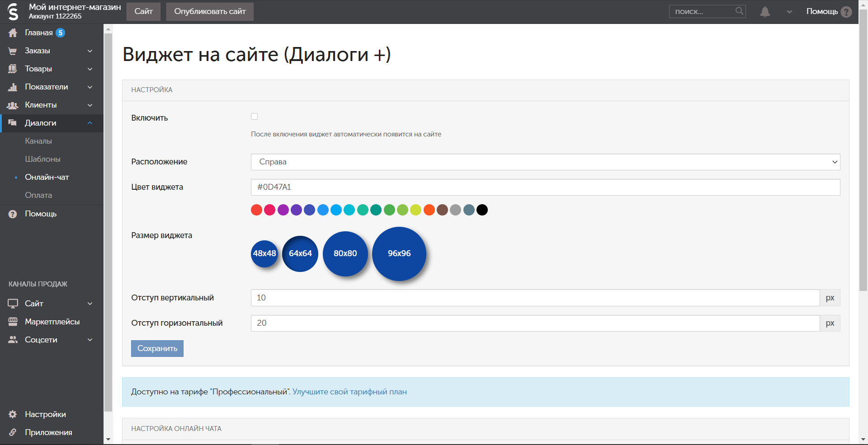Expand the Сайт sales channel chevron
The image size is (868, 445).
(90, 304)
